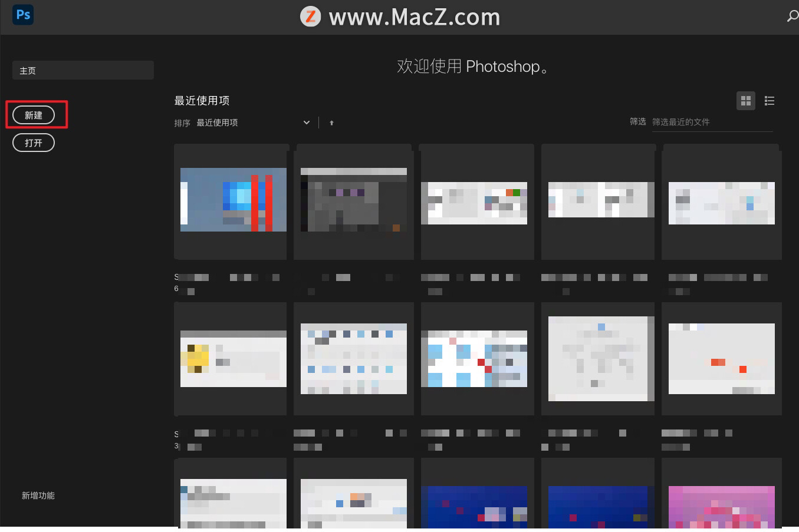This screenshot has width=799, height=532.
Task: Expand the 排序 sort dropdown chevron
Action: pyautogui.click(x=307, y=123)
